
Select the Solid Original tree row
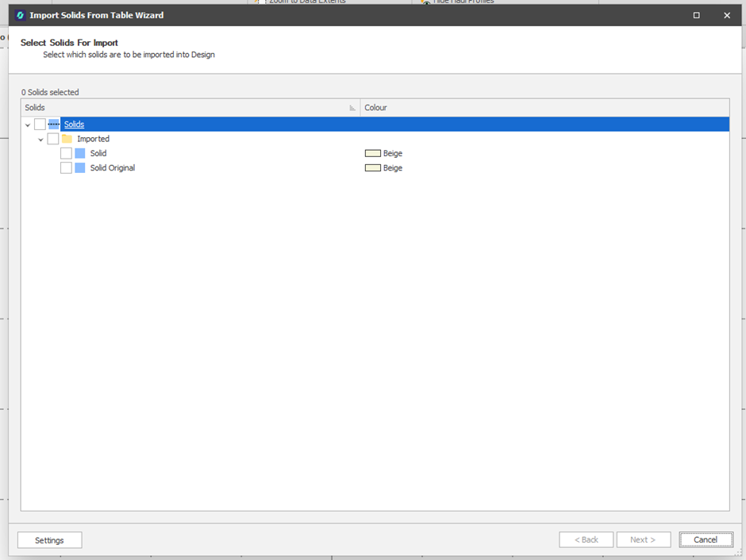[x=112, y=168]
